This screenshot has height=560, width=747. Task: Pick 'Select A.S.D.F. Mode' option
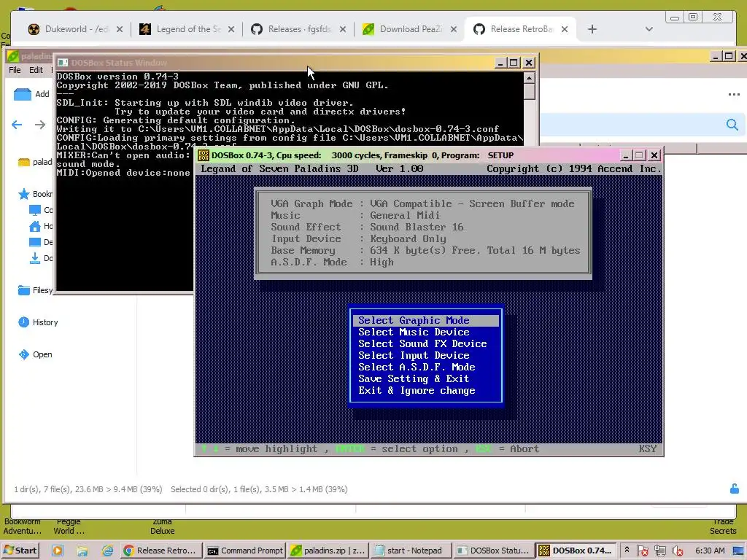click(x=417, y=367)
